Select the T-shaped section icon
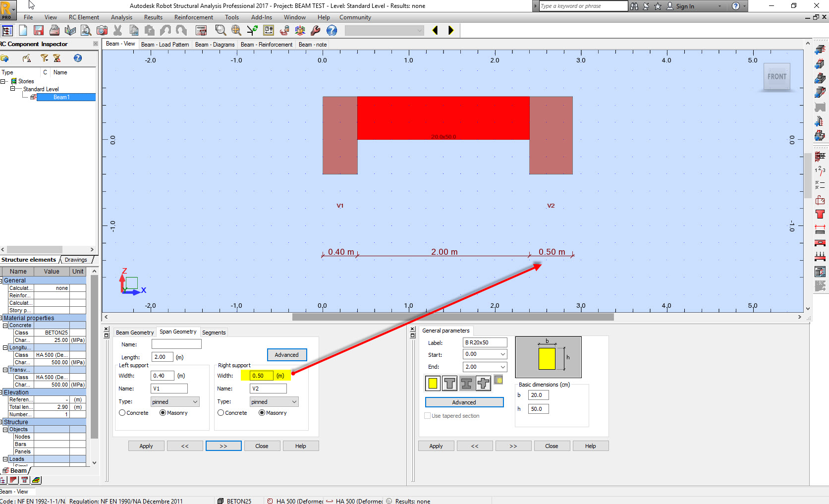This screenshot has width=829, height=504. (x=449, y=383)
